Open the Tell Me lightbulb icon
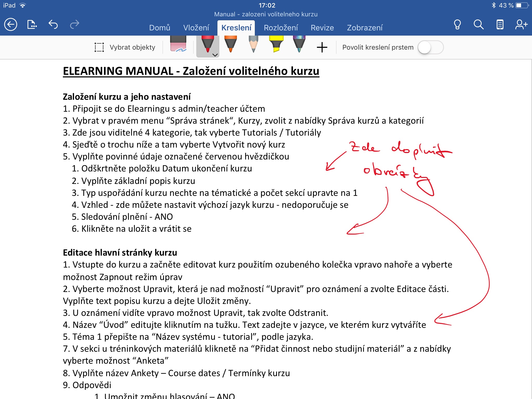The image size is (532, 399). point(457,25)
